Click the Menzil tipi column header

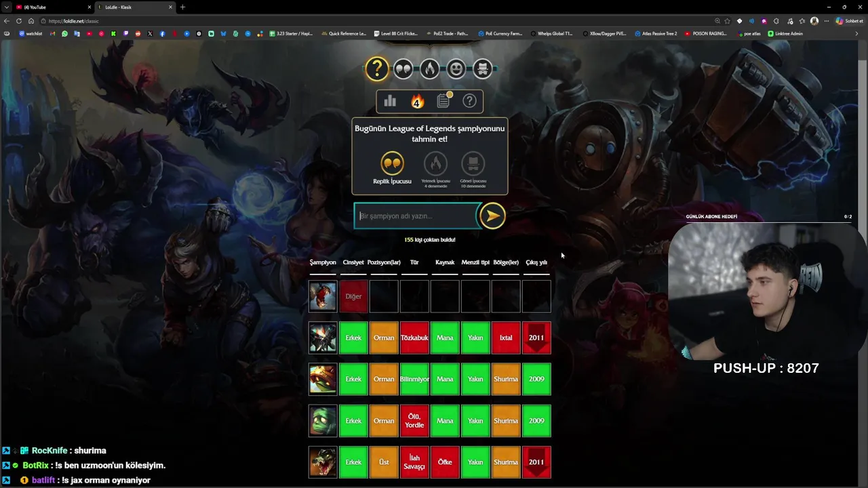(475, 262)
